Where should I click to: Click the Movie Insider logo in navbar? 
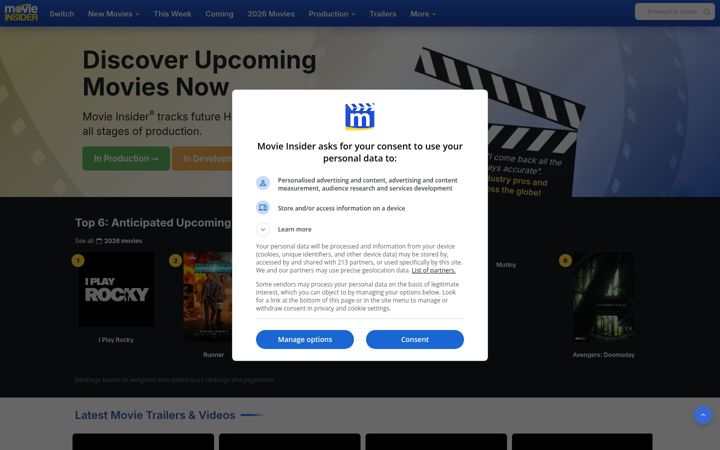point(21,13)
